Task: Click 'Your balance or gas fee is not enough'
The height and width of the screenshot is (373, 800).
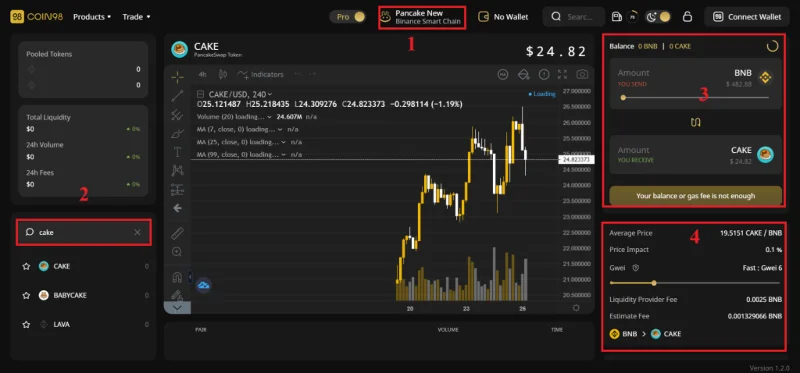Action: point(695,195)
